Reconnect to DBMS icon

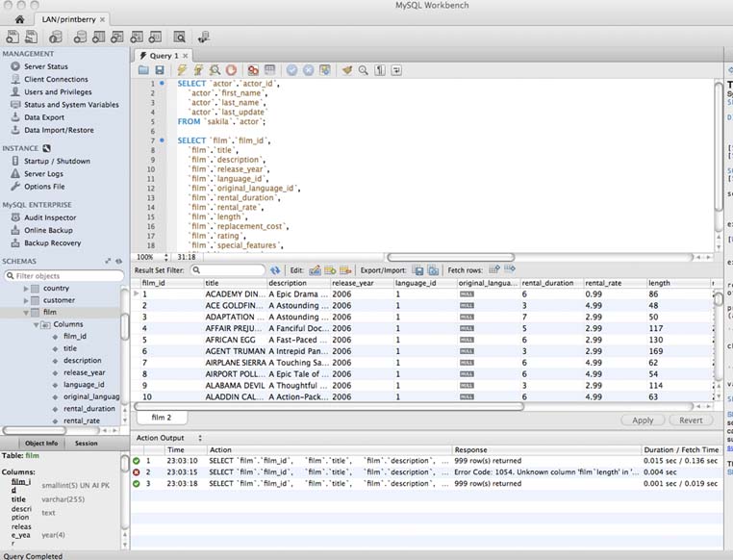click(x=203, y=37)
